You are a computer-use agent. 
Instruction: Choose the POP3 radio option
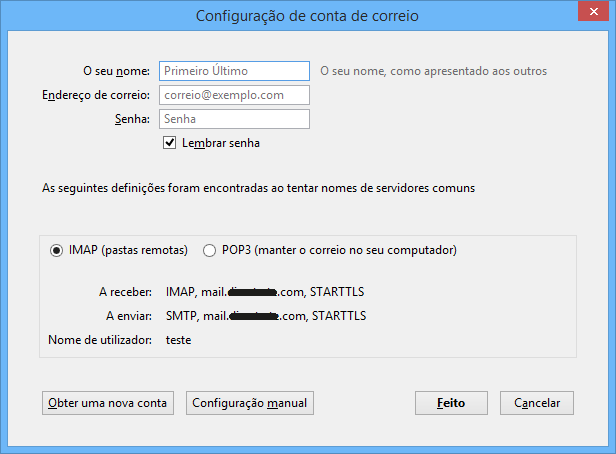tap(209, 250)
